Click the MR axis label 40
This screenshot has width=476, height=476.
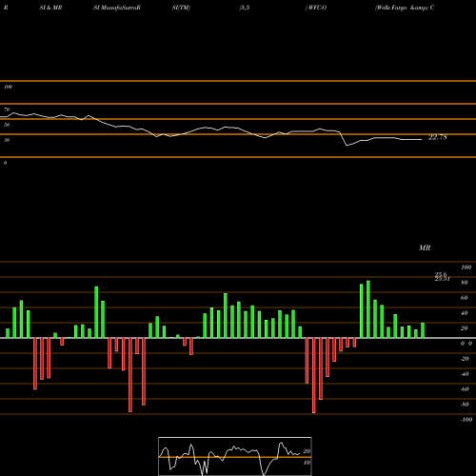coord(464,313)
